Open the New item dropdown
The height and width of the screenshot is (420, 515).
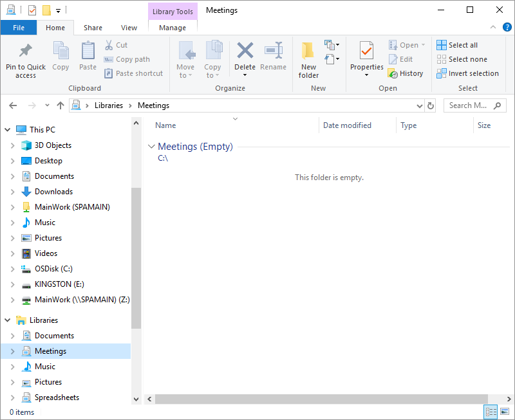click(332, 44)
